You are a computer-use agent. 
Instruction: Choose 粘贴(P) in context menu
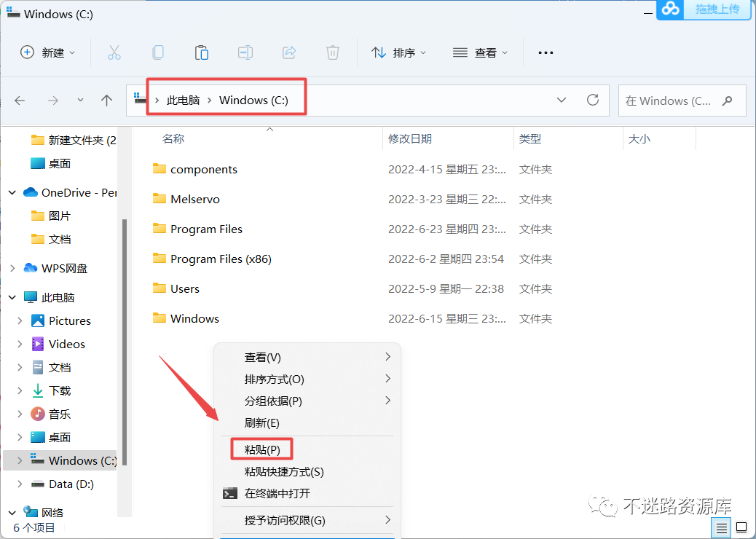307,450
